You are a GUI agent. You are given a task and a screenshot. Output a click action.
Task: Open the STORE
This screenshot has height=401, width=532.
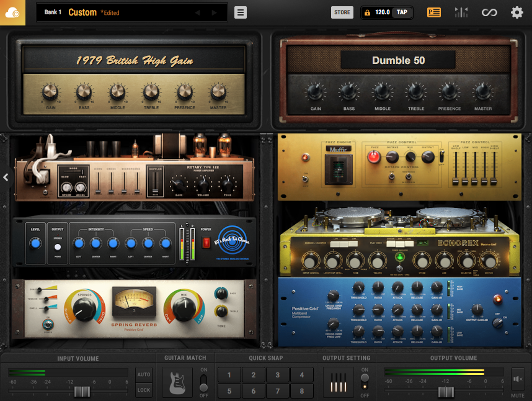[x=342, y=12]
